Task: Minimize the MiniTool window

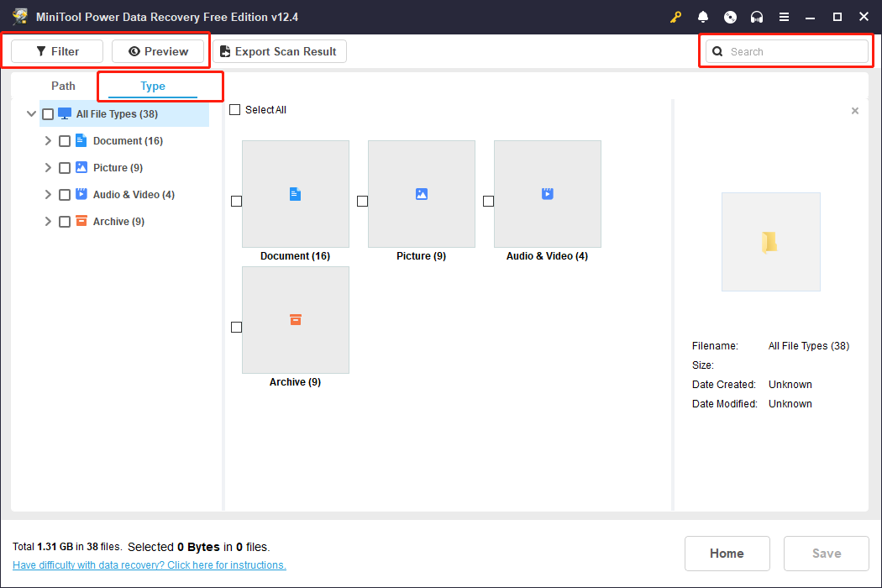Action: 810,17
